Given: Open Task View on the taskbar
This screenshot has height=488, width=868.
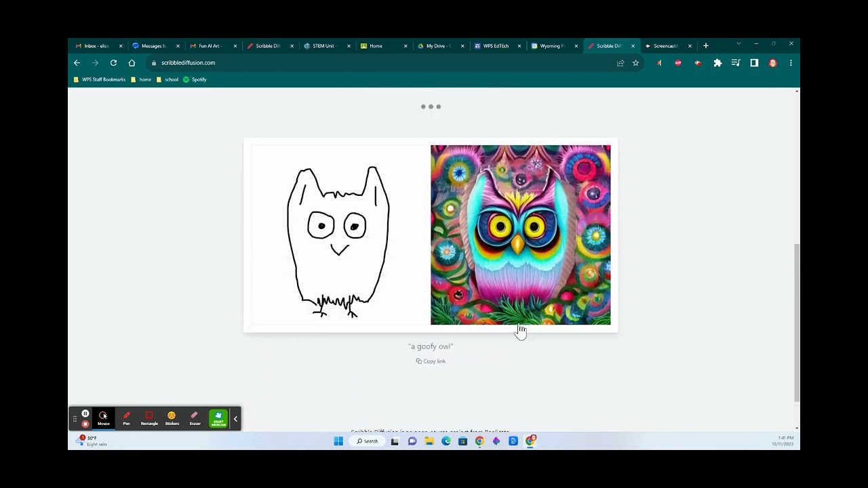Looking at the screenshot, I should [395, 441].
